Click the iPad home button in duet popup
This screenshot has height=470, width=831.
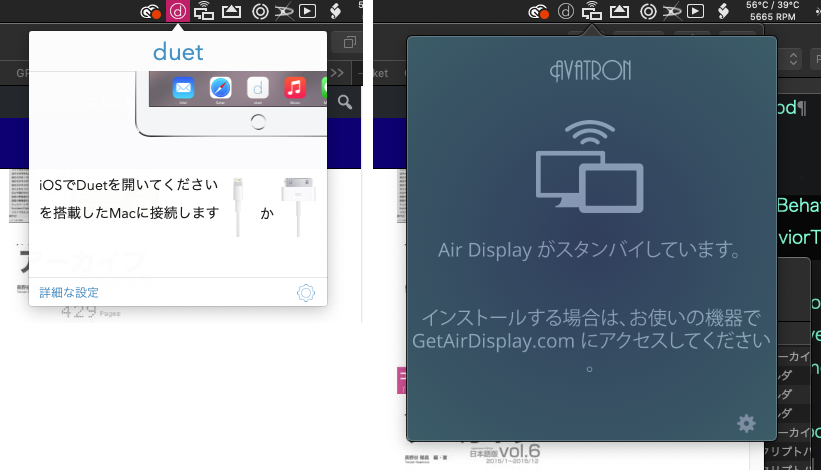click(x=258, y=122)
